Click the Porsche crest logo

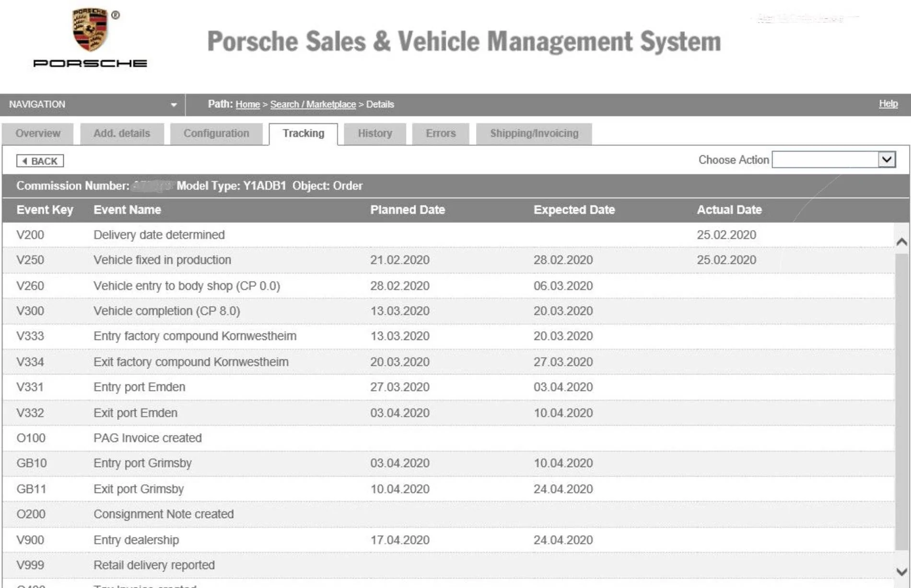coord(90,30)
